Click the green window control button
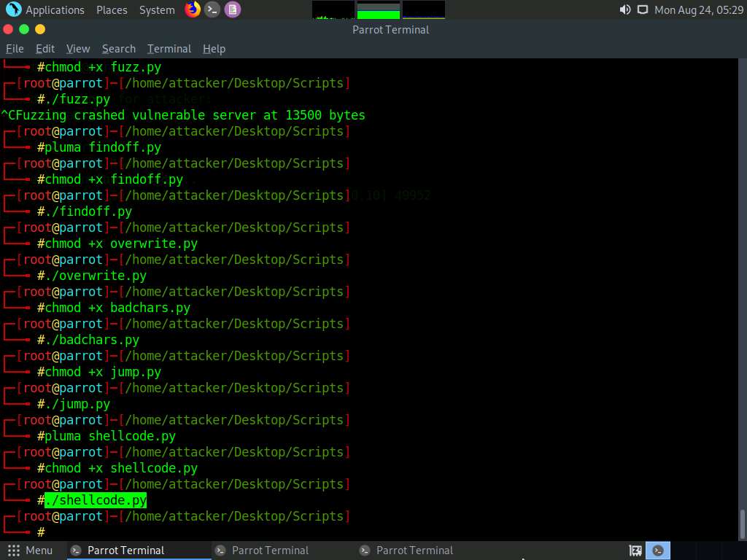747x560 pixels. point(24,29)
